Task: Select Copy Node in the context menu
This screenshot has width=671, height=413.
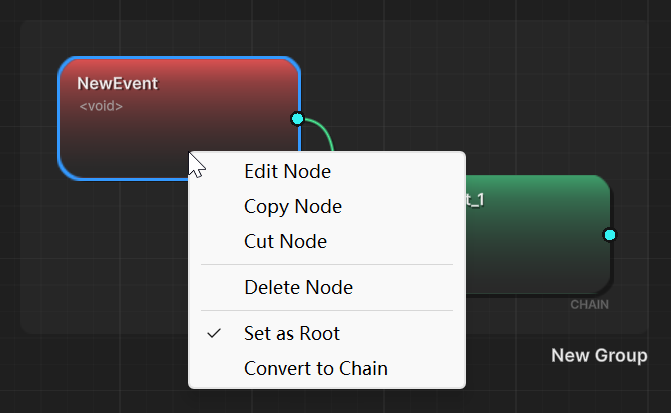Action: click(x=292, y=207)
